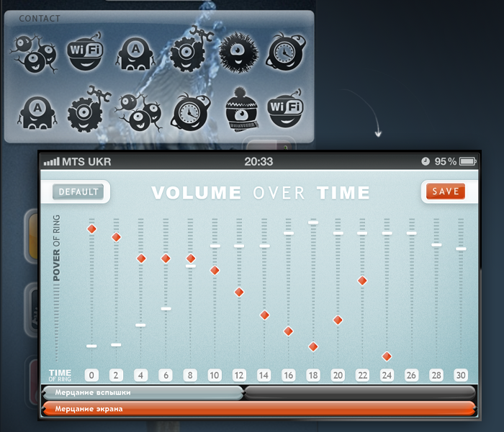
Task: Pick the red diamond at time 20
Action: 338,320
